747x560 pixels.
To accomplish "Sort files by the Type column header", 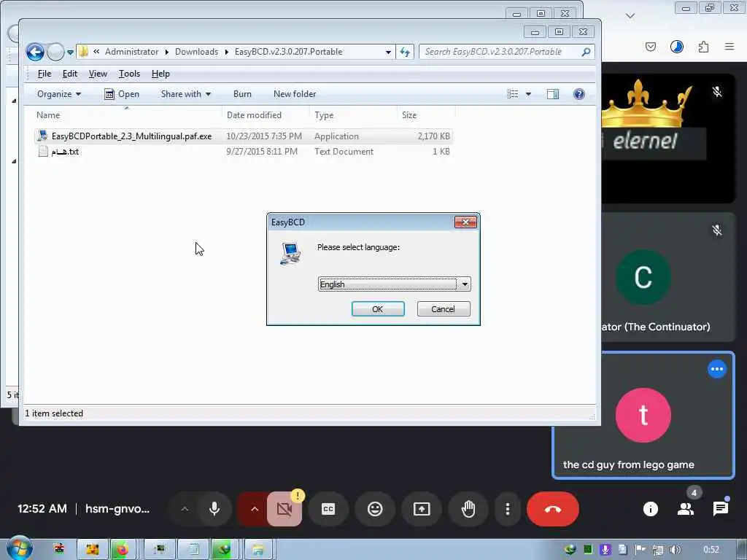I will [354, 115].
